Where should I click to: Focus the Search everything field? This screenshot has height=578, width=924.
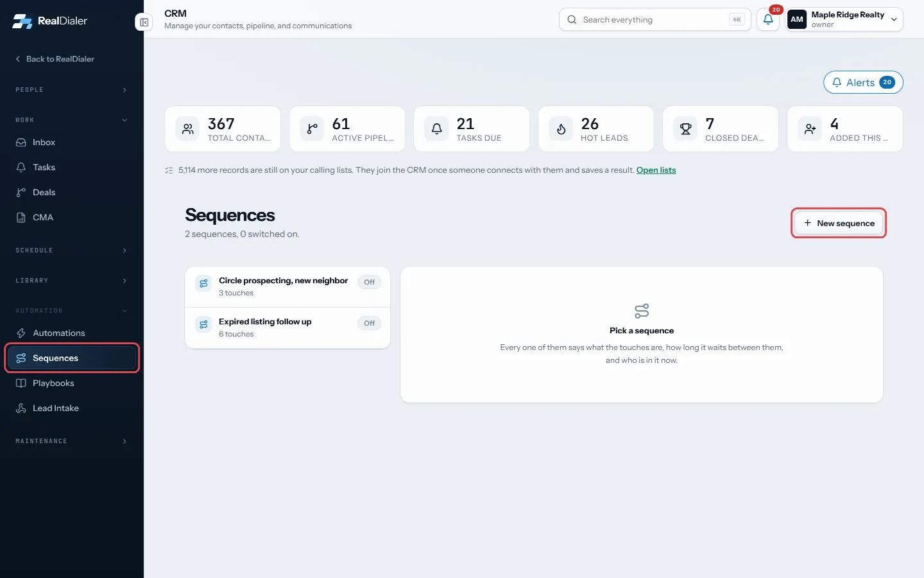654,19
